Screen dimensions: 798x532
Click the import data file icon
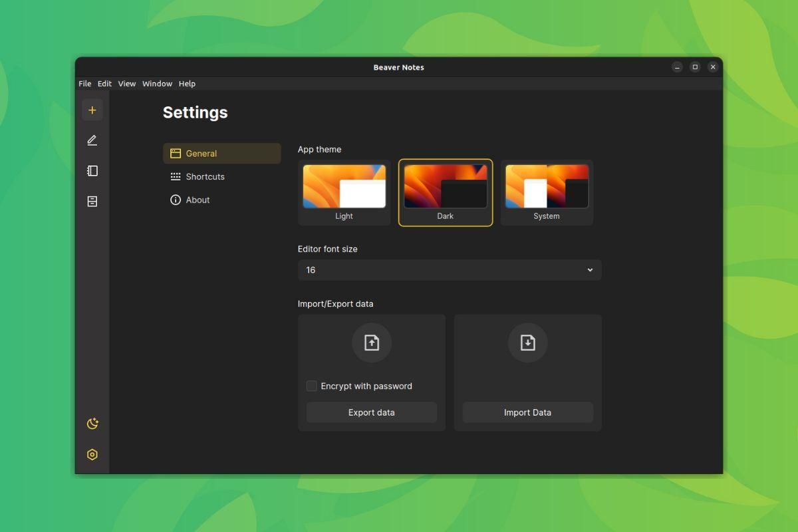click(x=527, y=342)
